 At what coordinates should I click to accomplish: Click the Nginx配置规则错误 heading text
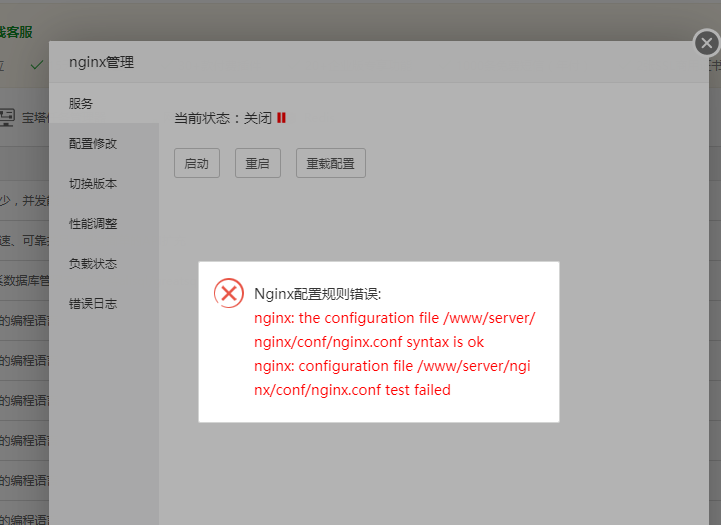(317, 294)
